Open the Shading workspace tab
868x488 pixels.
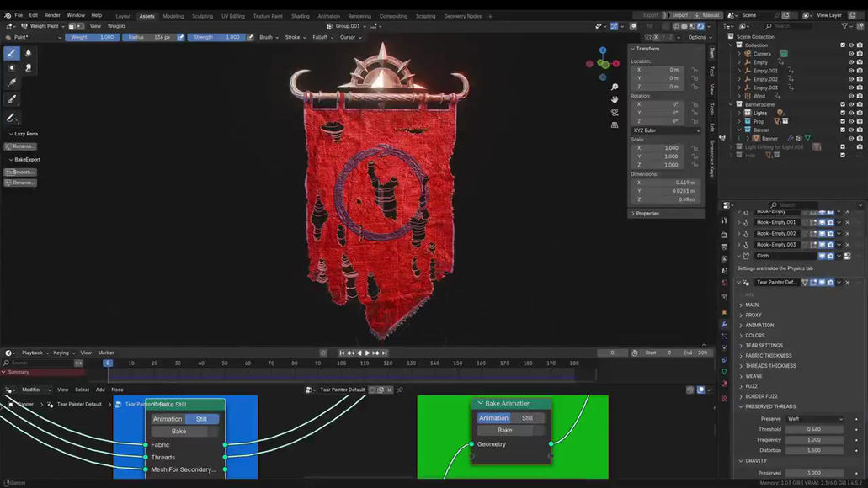click(x=300, y=16)
